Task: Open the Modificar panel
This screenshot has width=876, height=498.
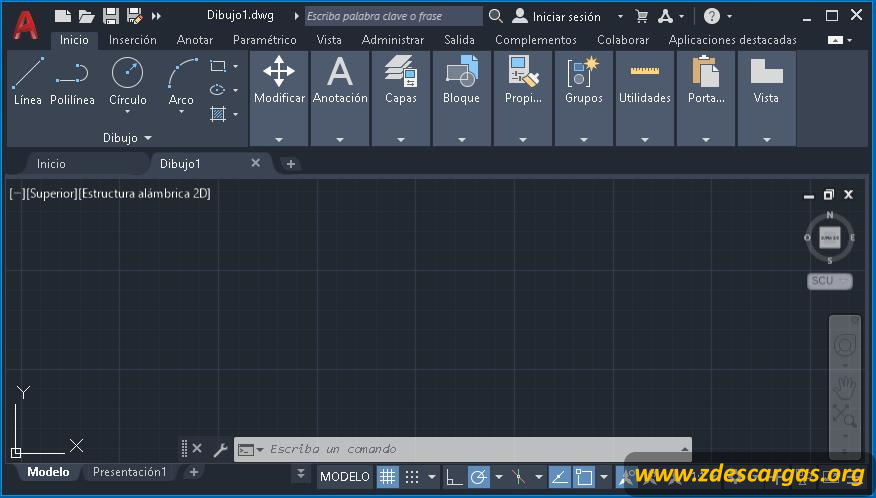Action: 279,98
